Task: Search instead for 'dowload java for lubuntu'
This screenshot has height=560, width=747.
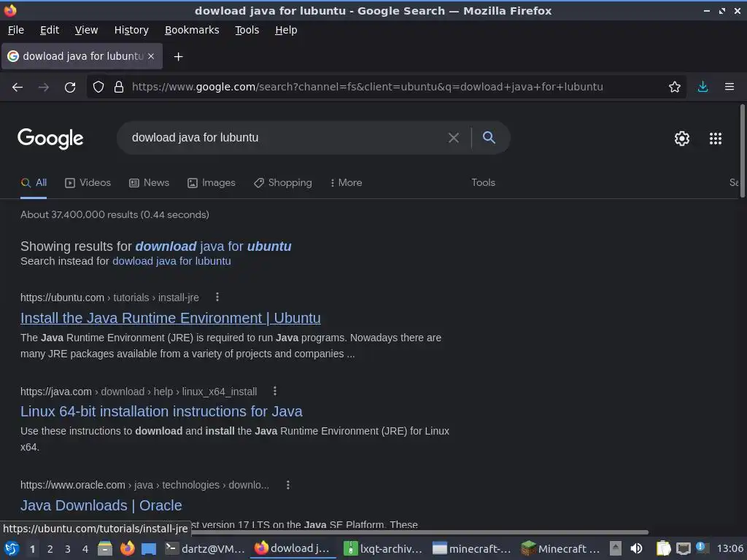Action: 171,262
